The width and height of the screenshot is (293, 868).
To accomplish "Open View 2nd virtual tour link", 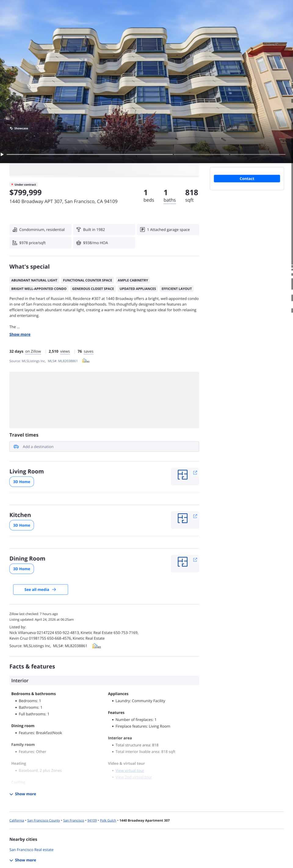I will (x=134, y=777).
